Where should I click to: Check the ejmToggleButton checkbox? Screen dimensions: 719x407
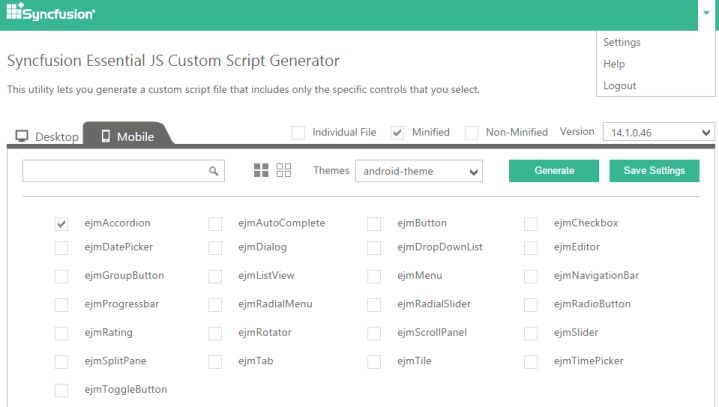point(61,390)
